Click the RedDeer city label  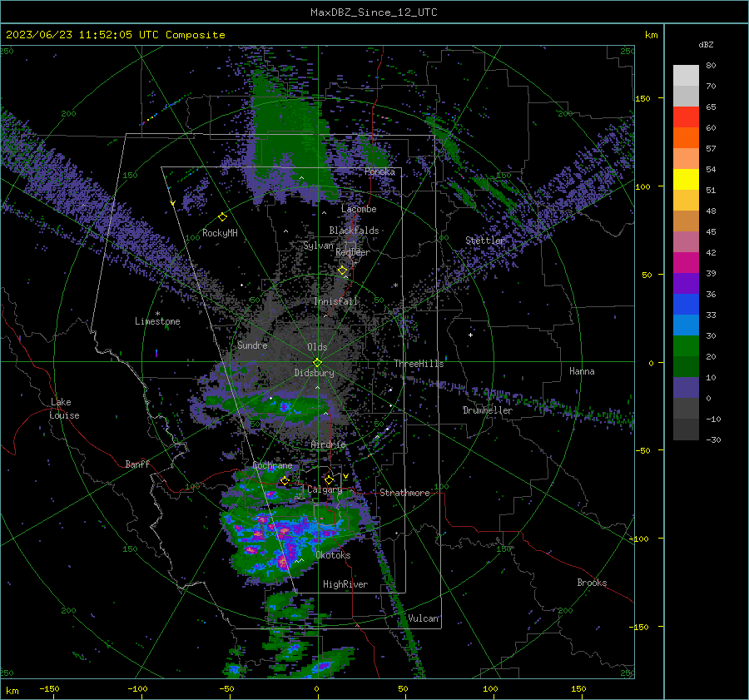pyautogui.click(x=353, y=252)
